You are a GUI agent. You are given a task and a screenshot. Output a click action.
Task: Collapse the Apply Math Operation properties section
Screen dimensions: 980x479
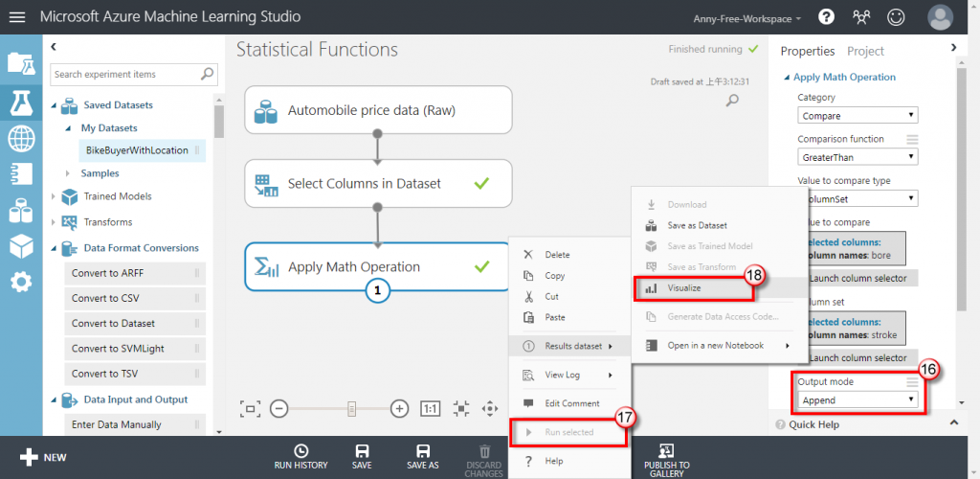point(787,78)
